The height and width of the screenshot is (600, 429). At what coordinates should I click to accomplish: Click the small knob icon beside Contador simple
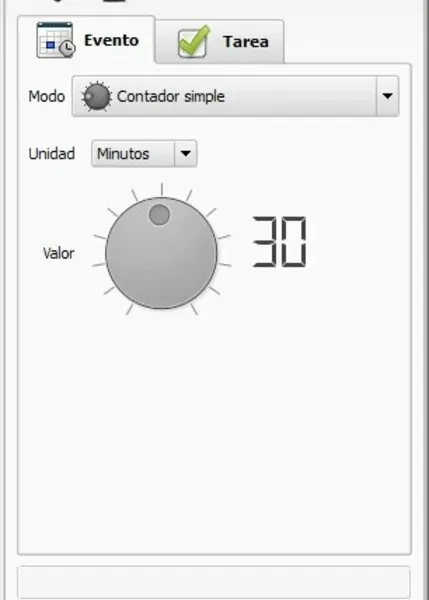(97, 96)
